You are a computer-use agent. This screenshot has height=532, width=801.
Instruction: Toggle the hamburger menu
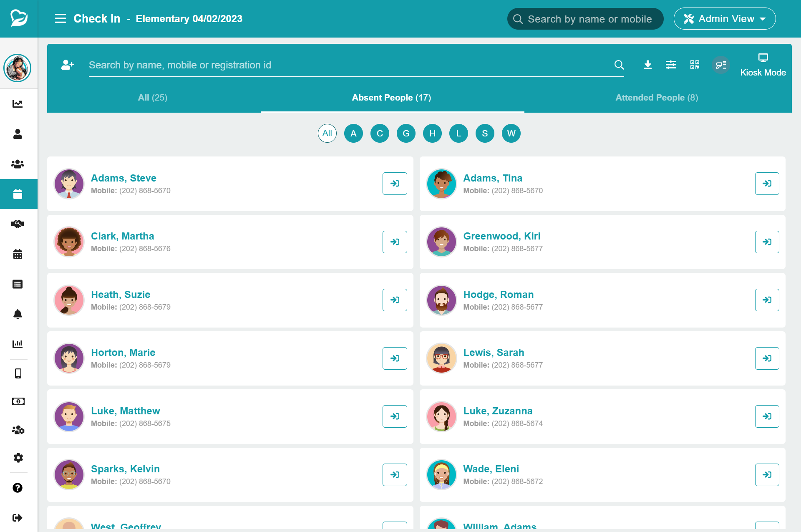(x=60, y=19)
